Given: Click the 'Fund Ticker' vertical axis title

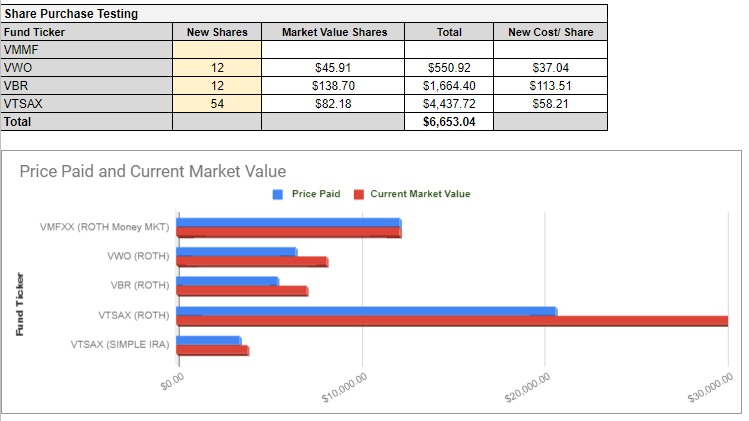Looking at the screenshot, I should pos(20,304).
